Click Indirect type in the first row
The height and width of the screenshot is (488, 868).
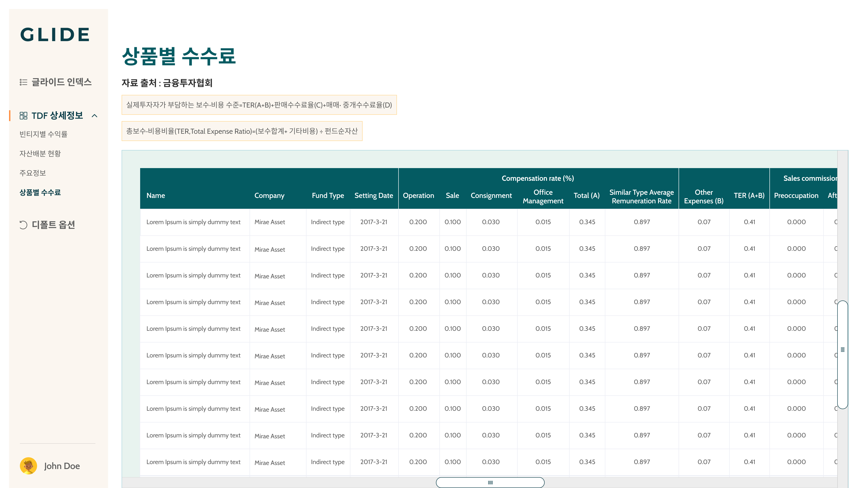coord(328,222)
